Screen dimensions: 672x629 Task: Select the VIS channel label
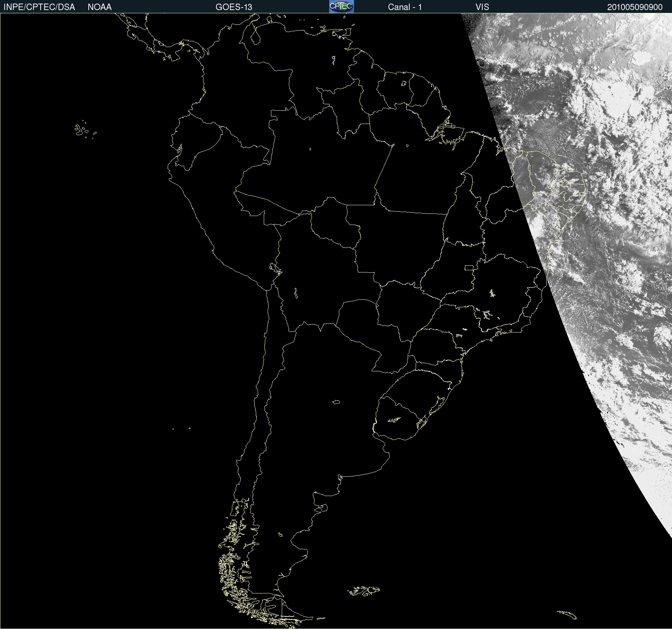pos(482,7)
